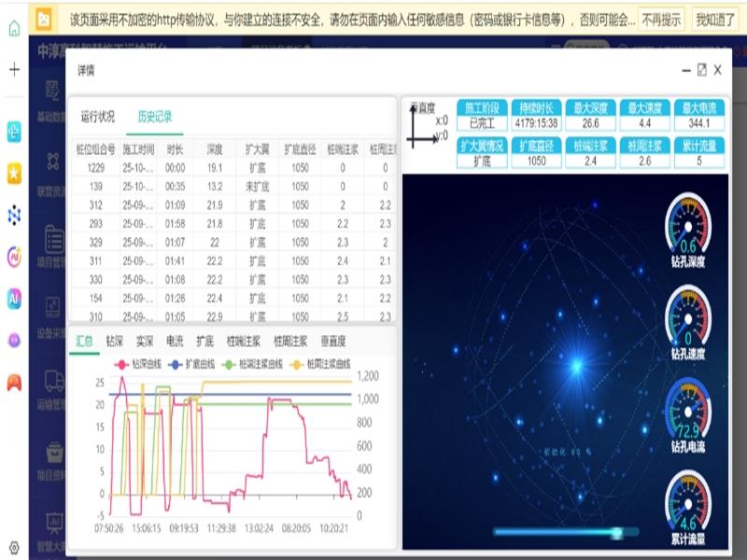The image size is (747, 560).
Task: Toggle 桩周注浆曲线 legend series in chart
Action: coord(322,364)
